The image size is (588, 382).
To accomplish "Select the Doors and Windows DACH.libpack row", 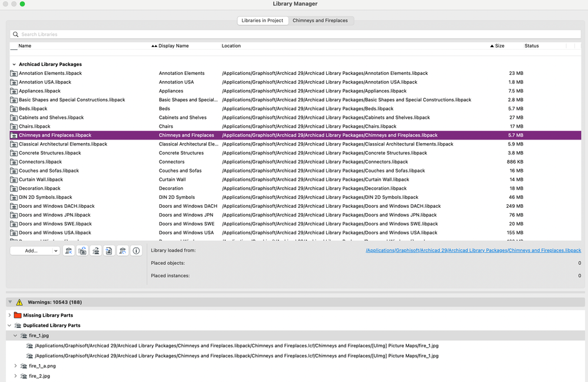I will (x=295, y=206).
